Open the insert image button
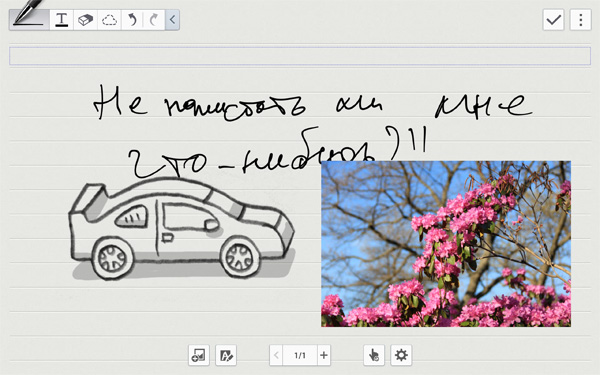This screenshot has width=600, height=375. pos(199,355)
